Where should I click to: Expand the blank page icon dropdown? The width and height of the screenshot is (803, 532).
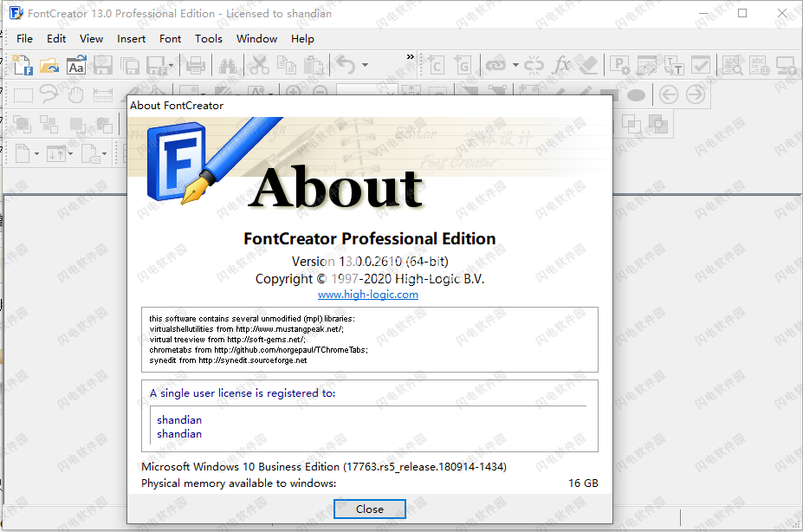36,153
